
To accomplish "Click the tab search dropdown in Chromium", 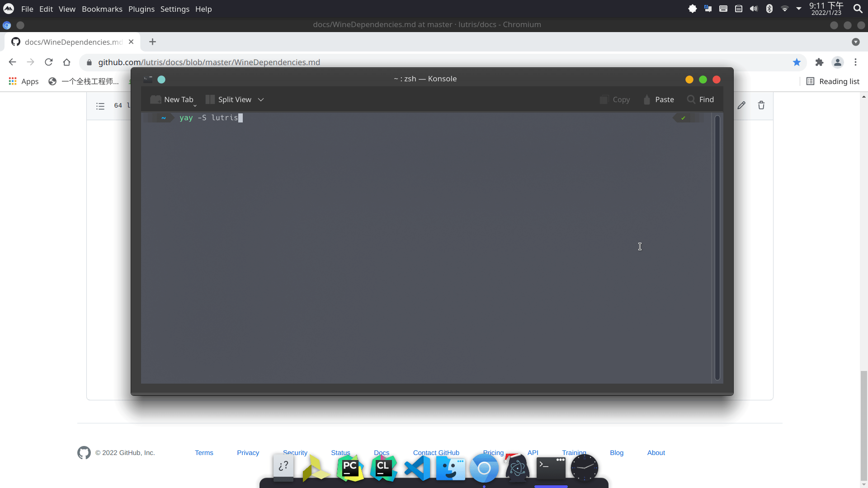I will pyautogui.click(x=855, y=42).
